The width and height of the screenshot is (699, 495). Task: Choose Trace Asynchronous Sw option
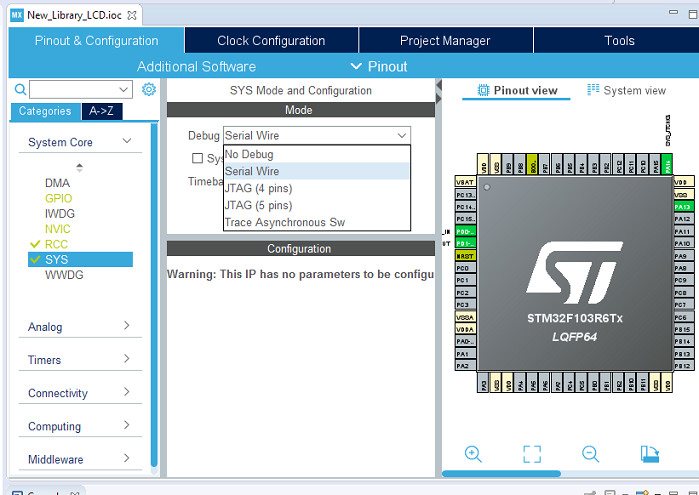click(x=317, y=222)
